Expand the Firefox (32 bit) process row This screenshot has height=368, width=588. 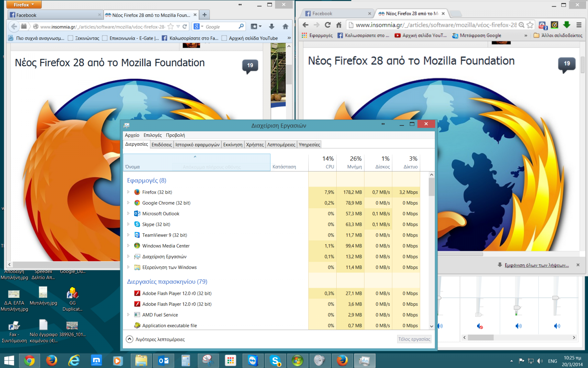128,192
